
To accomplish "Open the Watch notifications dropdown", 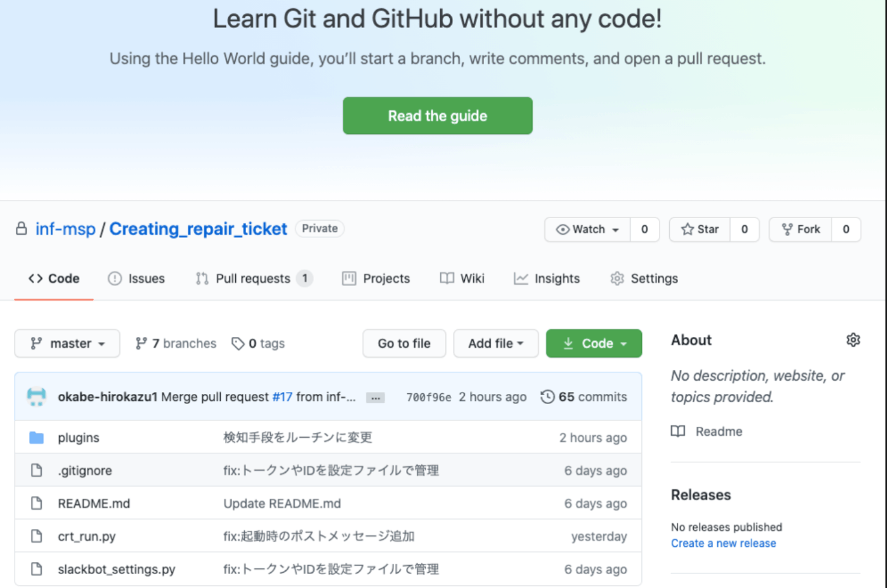I will click(x=587, y=230).
